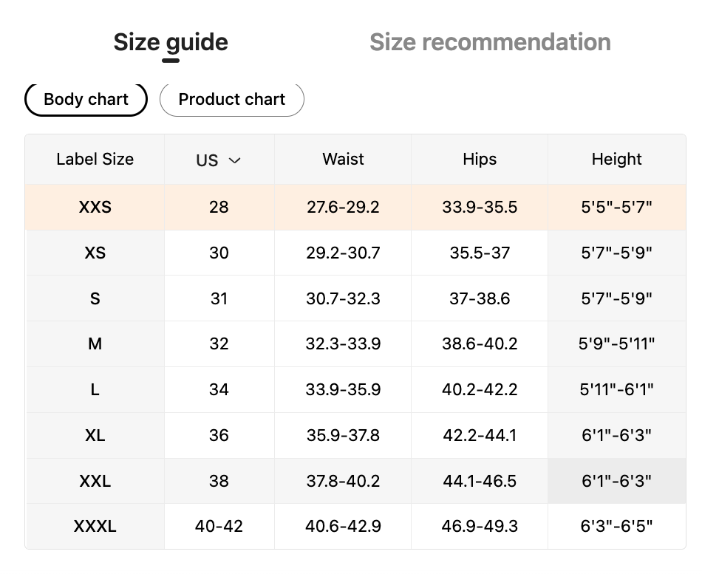The image size is (702, 588).
Task: Click the Waist column header
Action: coord(343,160)
